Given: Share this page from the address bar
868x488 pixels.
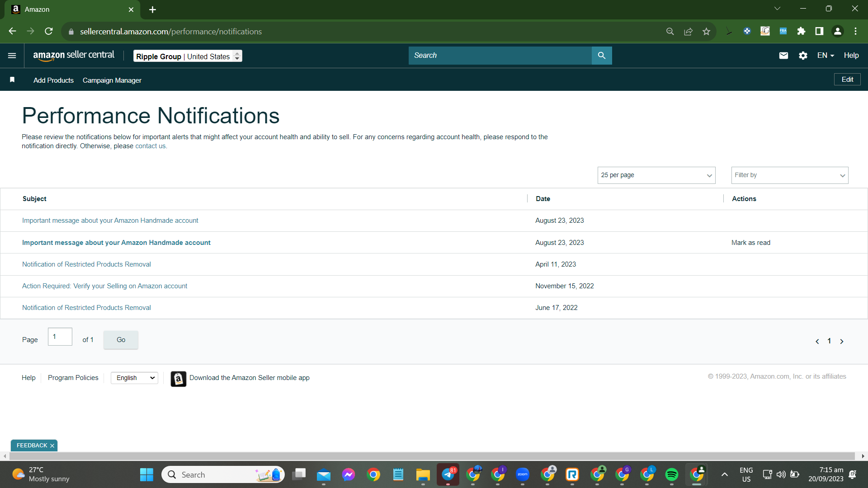Looking at the screenshot, I should (x=688, y=31).
